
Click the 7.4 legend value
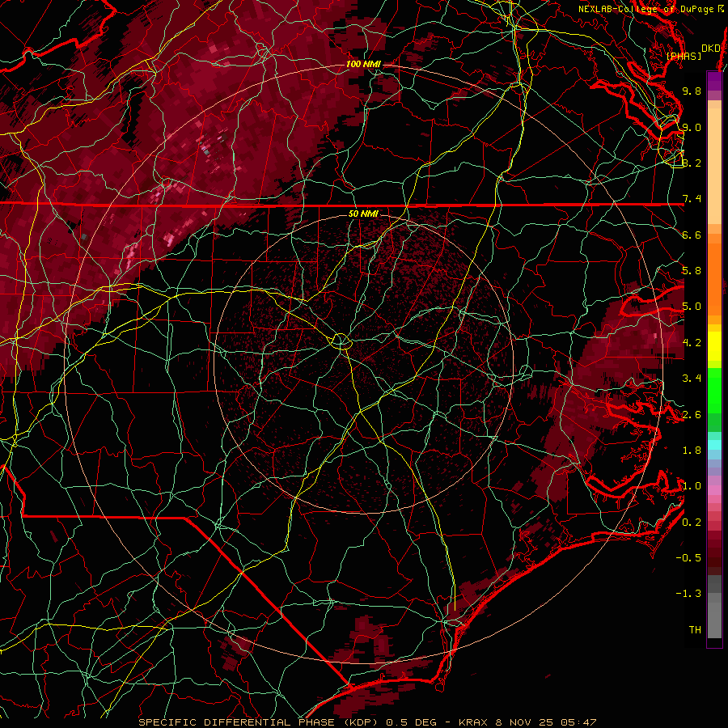pos(692,199)
